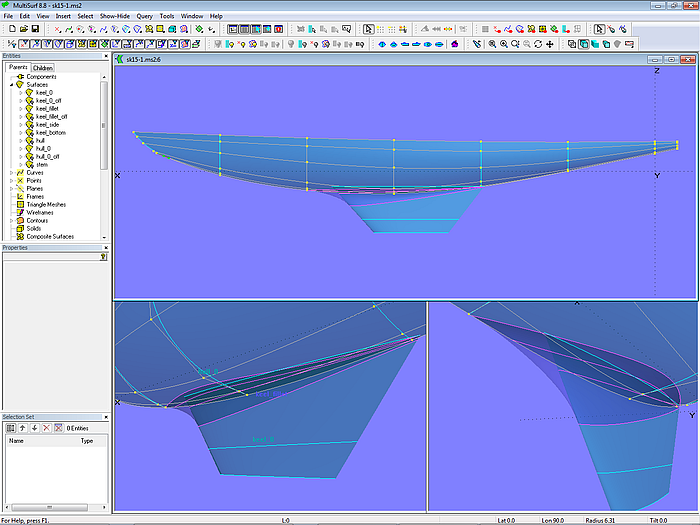
Task: Expand the keel_fillet surface node
Action: pyautogui.click(x=20, y=108)
